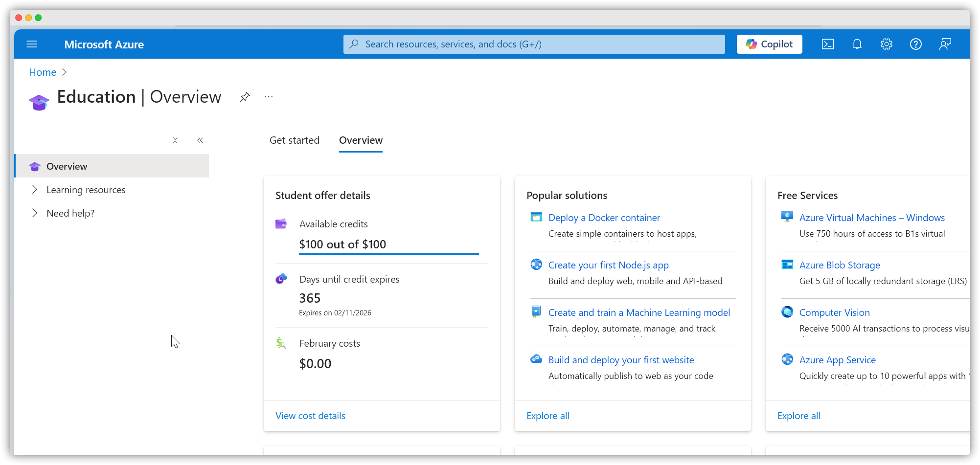This screenshot has width=980, height=465.
Task: Collapse the sidebar with the double chevron
Action: click(200, 140)
